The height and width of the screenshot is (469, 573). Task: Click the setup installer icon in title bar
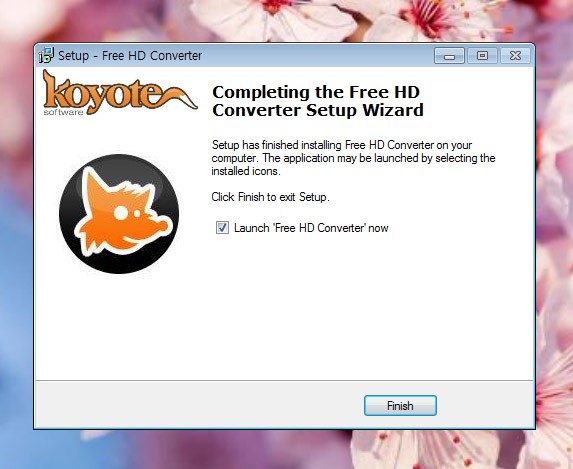tap(46, 55)
